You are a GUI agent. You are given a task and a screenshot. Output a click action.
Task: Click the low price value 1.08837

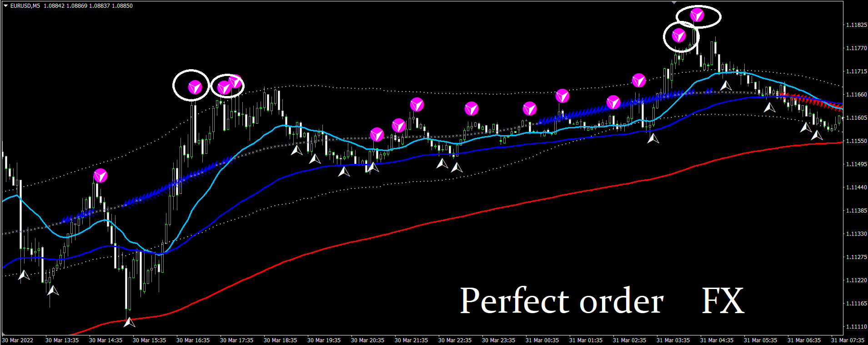(99, 6)
